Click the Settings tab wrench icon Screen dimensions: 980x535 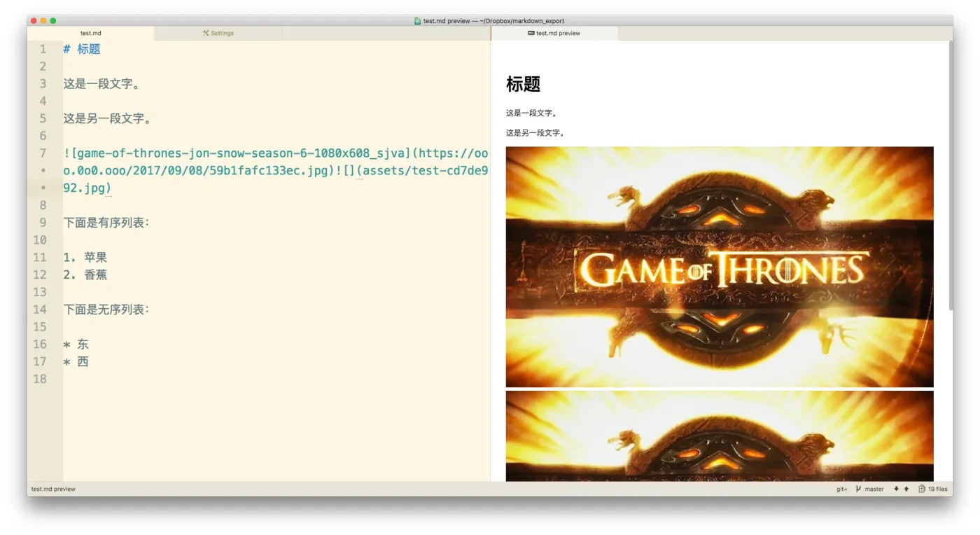[206, 33]
